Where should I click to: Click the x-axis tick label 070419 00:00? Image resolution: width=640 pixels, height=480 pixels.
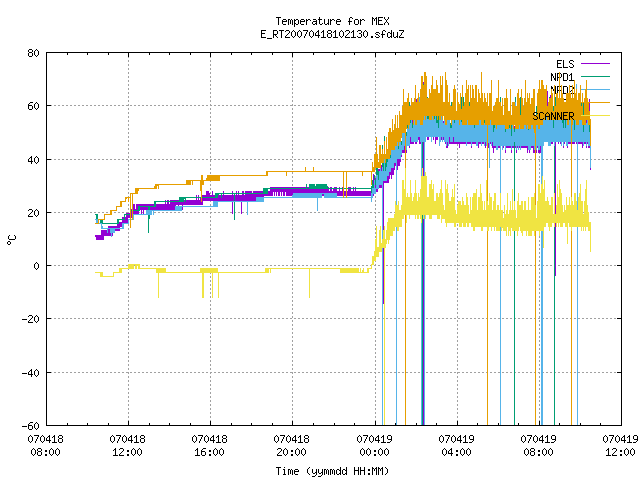[374, 446]
